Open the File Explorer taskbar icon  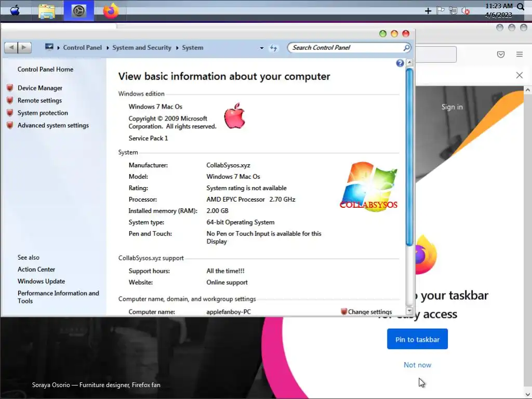46,11
